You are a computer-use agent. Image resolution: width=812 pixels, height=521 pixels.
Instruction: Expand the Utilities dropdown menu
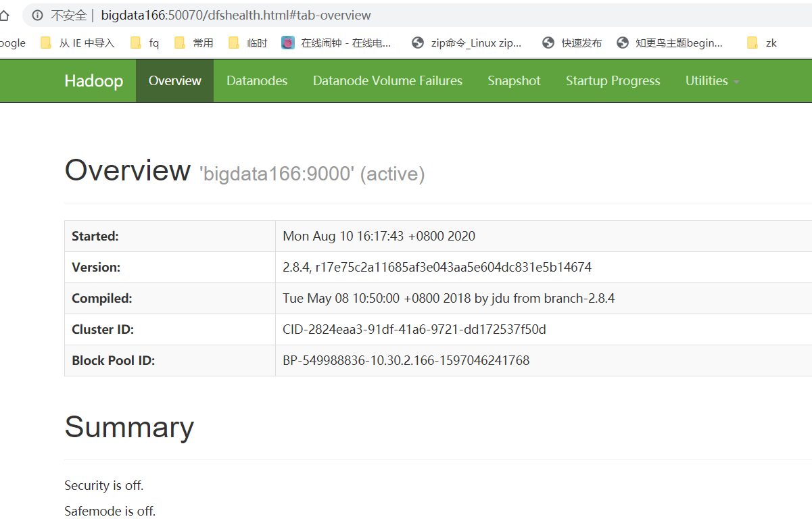[x=712, y=81]
